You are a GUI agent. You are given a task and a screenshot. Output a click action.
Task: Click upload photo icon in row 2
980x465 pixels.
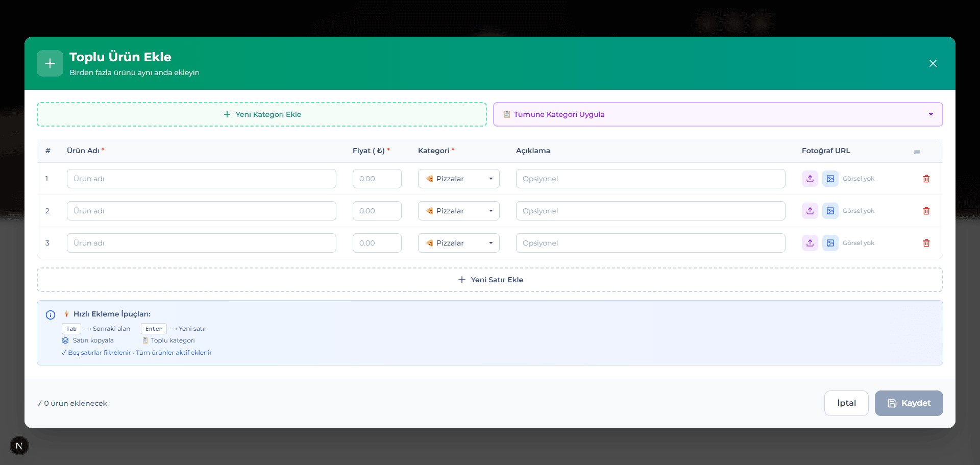(x=810, y=211)
